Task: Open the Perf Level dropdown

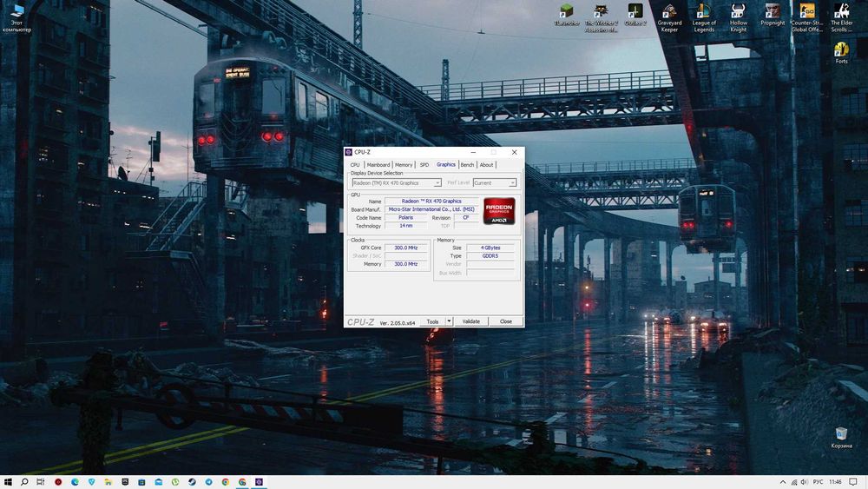Action: [495, 182]
